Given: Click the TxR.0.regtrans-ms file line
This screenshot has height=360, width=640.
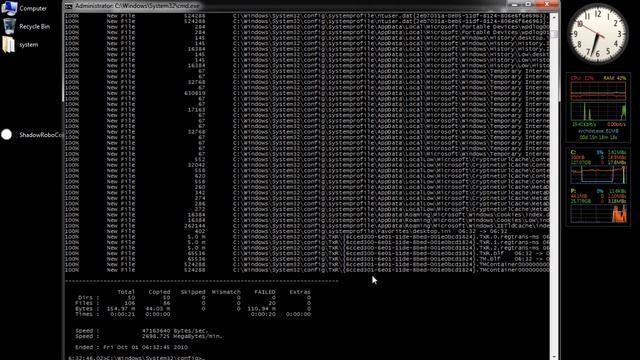Looking at the screenshot, I should click(x=391, y=237).
